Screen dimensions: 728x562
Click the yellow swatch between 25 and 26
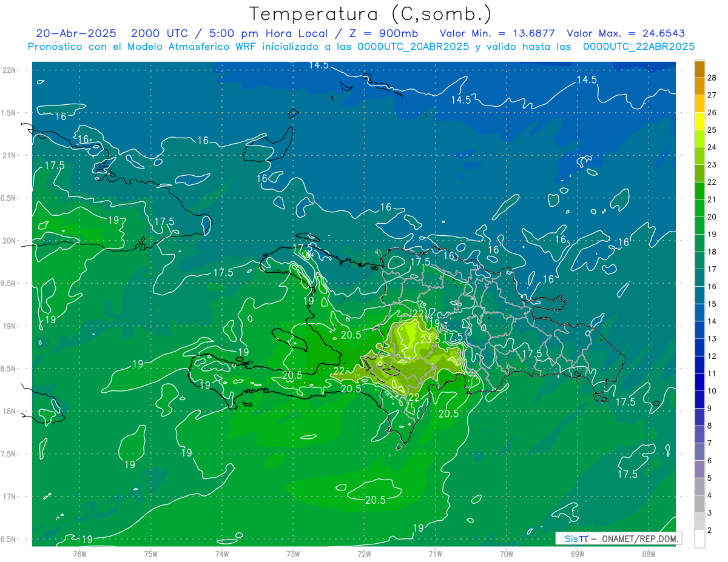[x=699, y=121]
